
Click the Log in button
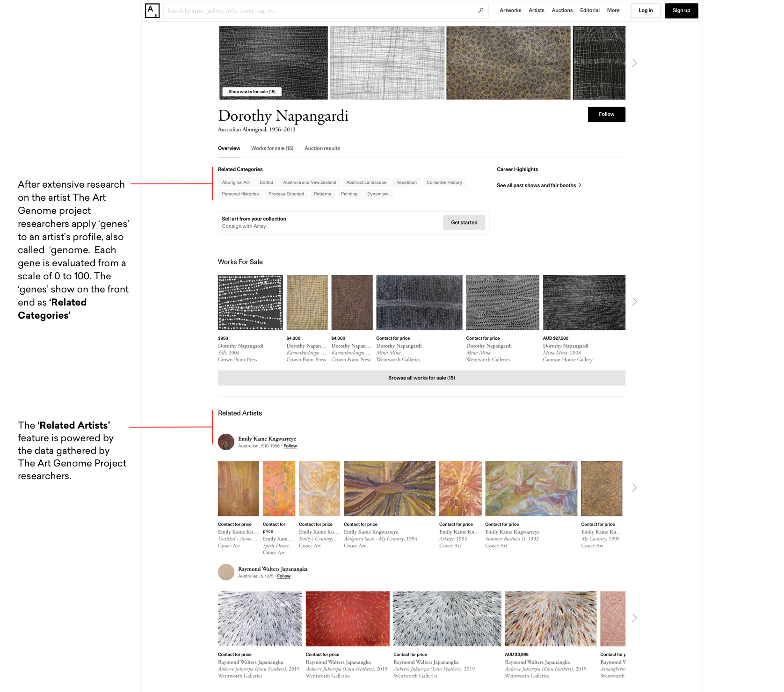pos(646,10)
